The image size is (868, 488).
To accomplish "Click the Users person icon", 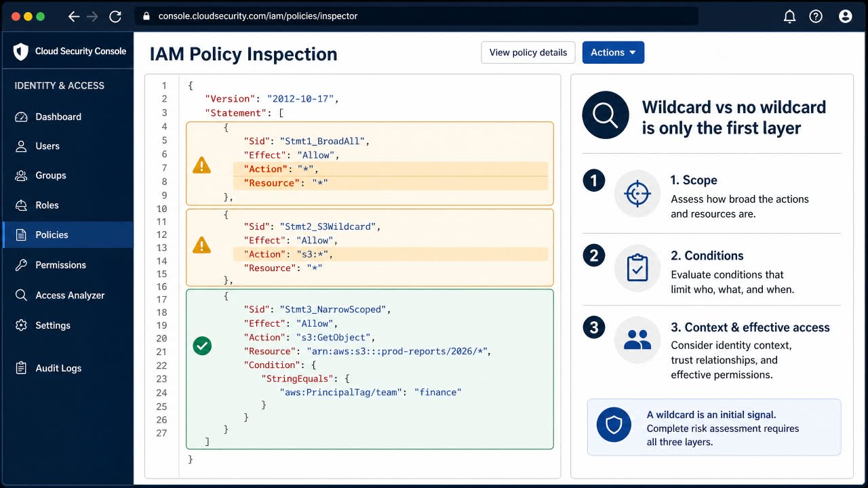I will (21, 146).
